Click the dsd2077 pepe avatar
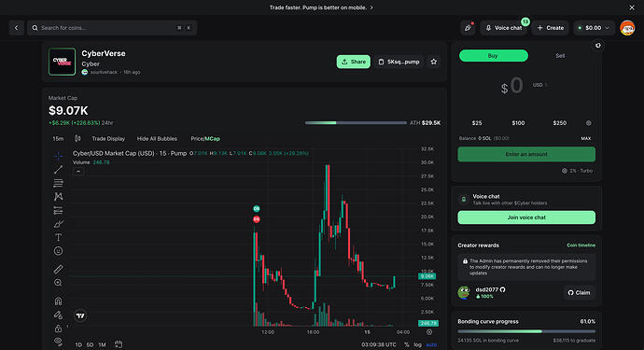The image size is (644, 350). [464, 292]
